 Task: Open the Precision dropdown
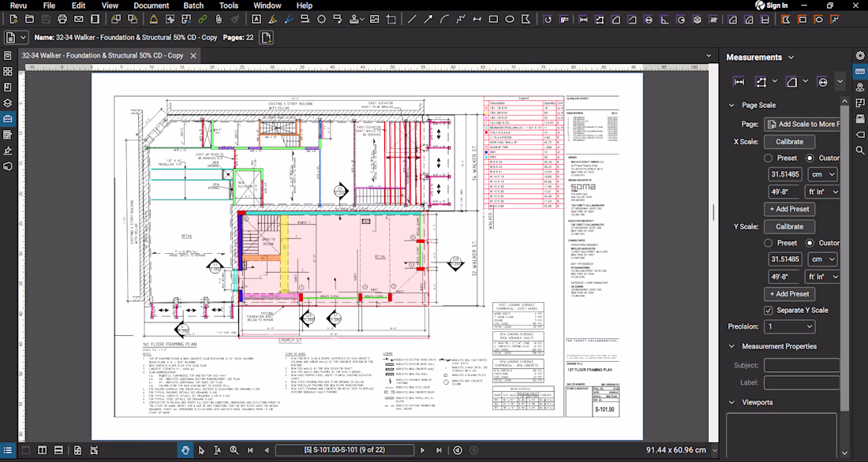[x=789, y=326]
